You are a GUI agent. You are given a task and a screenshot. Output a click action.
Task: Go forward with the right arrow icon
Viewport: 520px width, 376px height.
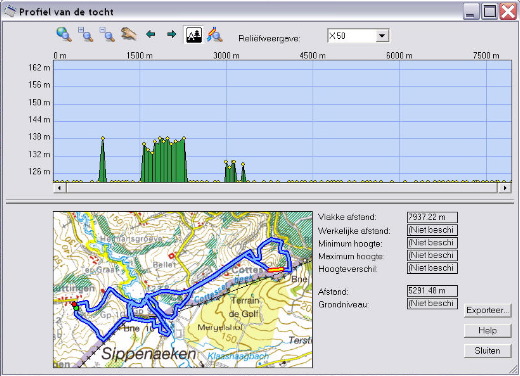[x=171, y=34]
